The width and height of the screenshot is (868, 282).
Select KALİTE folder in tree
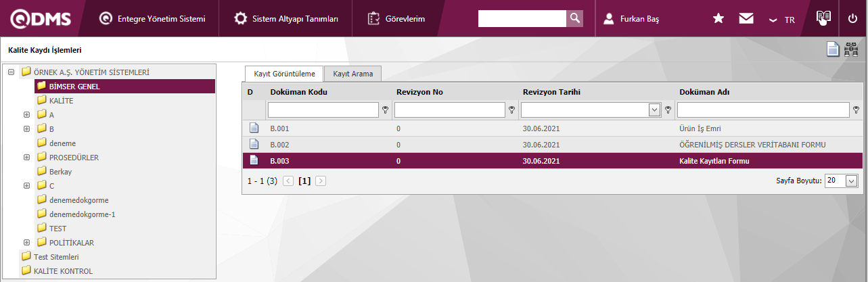point(61,100)
